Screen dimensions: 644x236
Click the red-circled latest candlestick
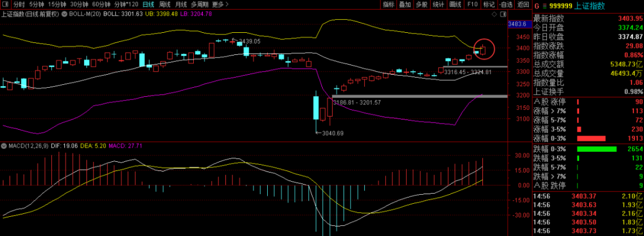tap(484, 50)
